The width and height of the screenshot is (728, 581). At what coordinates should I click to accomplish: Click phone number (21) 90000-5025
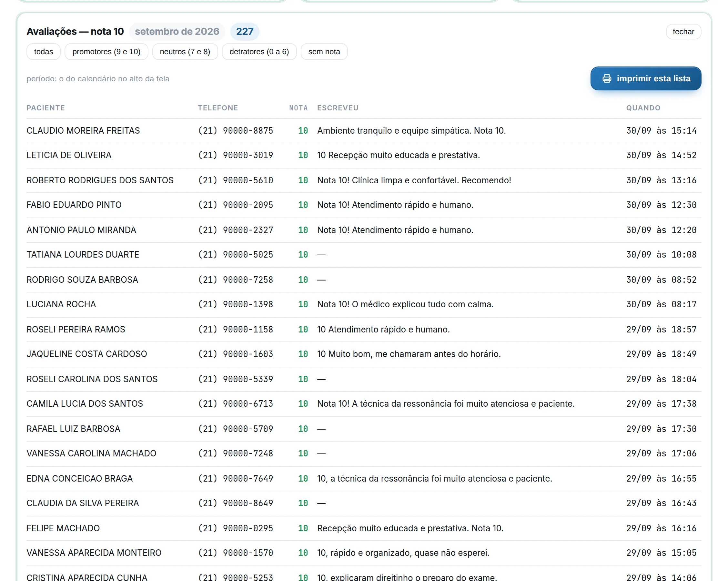236,254
